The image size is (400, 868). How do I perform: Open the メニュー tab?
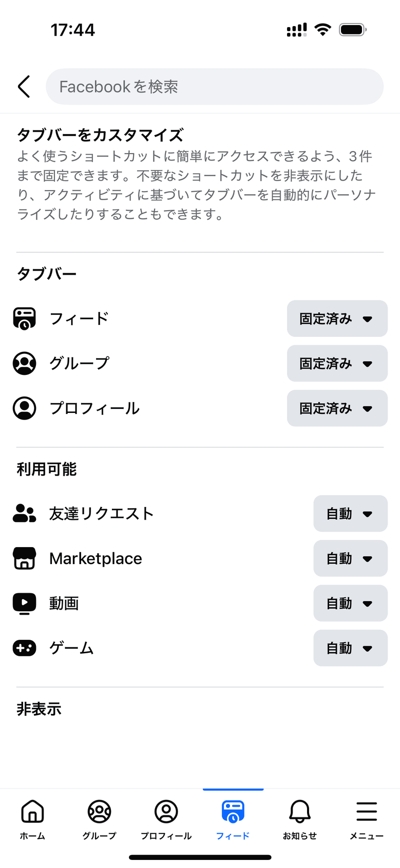point(366,818)
